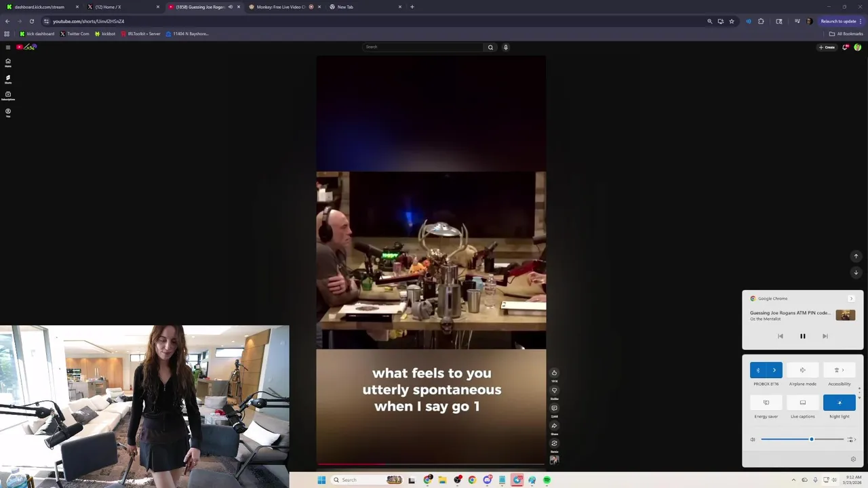Open Shorts in YouTube sidebar

click(x=8, y=79)
